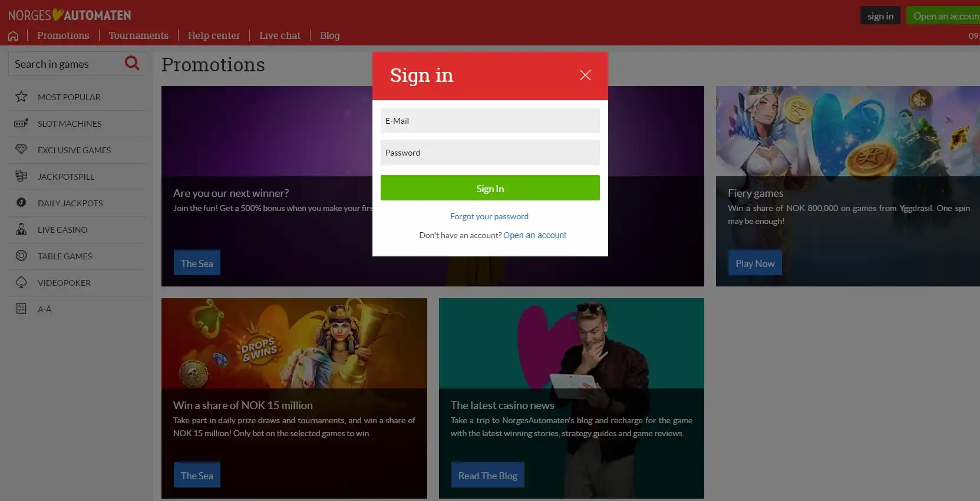
Task: Click the Live Casino dealer icon
Action: [x=21, y=229]
